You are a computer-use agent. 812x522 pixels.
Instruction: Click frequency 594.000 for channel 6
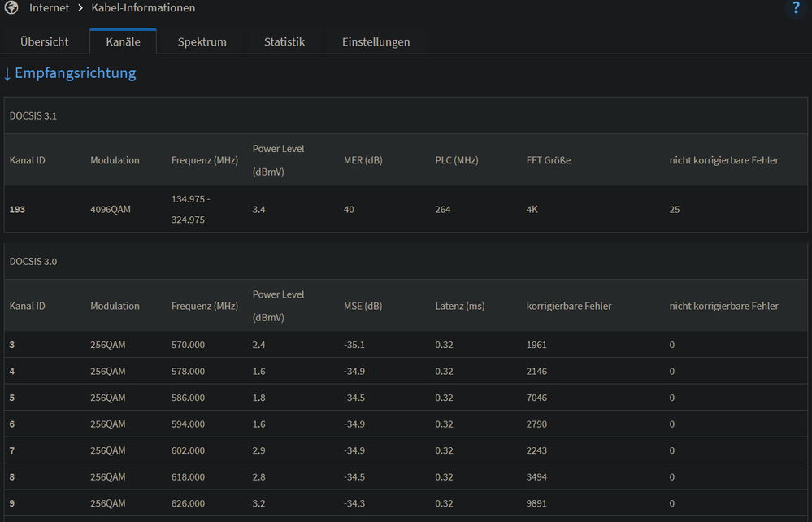pyautogui.click(x=188, y=424)
